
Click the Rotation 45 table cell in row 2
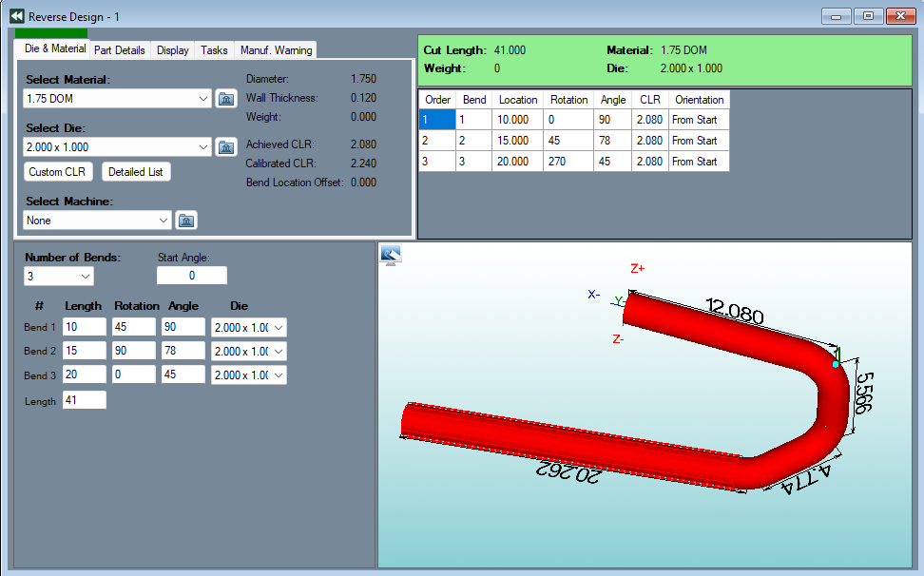[x=568, y=141]
